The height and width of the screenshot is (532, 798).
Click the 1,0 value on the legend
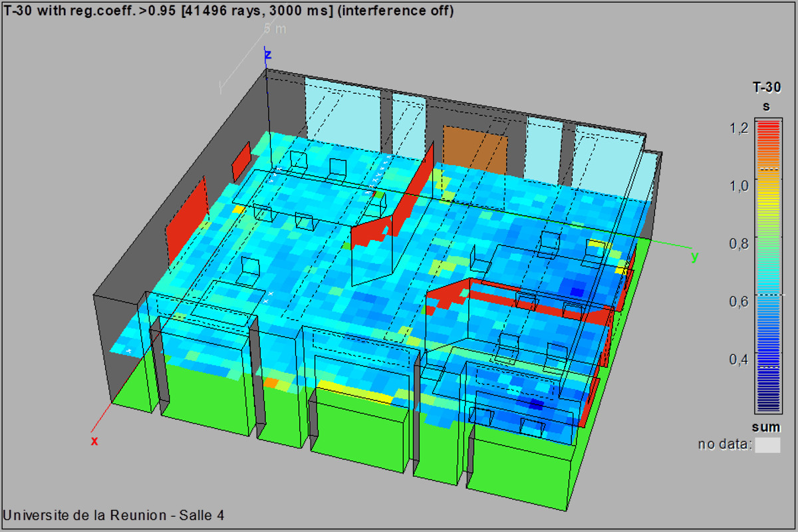click(x=739, y=186)
